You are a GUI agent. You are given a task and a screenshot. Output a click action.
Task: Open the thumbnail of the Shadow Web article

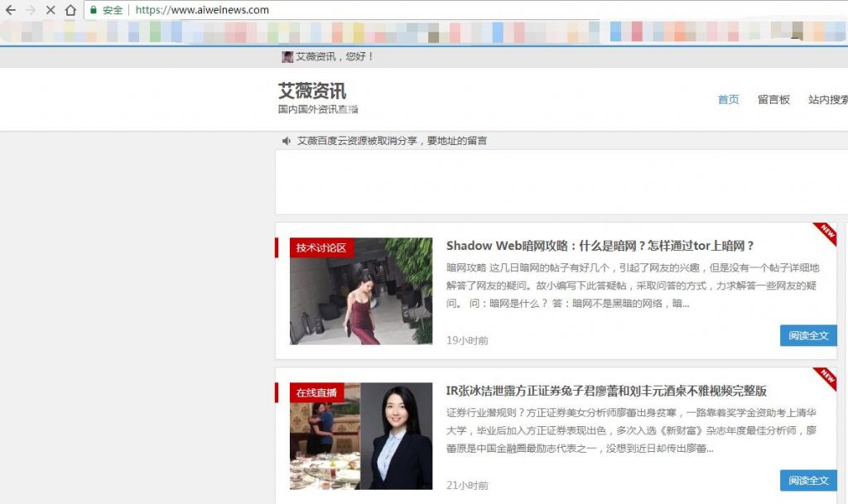pos(361,291)
